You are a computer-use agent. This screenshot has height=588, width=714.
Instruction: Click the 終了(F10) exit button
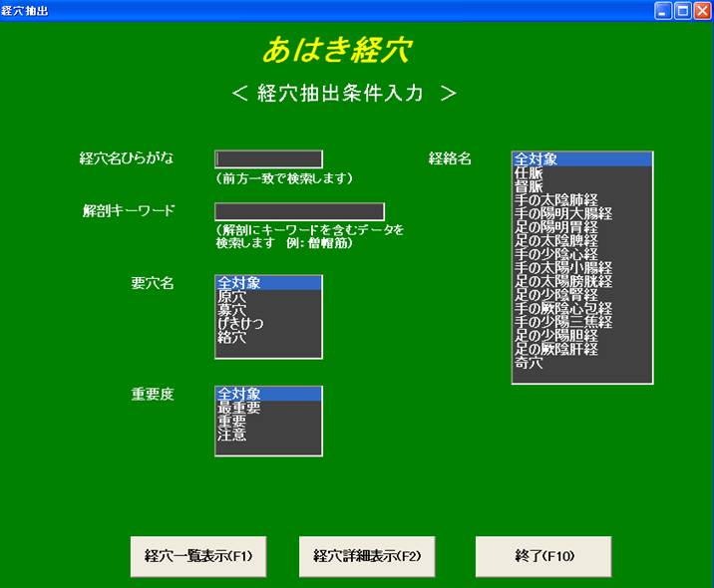pyautogui.click(x=542, y=556)
